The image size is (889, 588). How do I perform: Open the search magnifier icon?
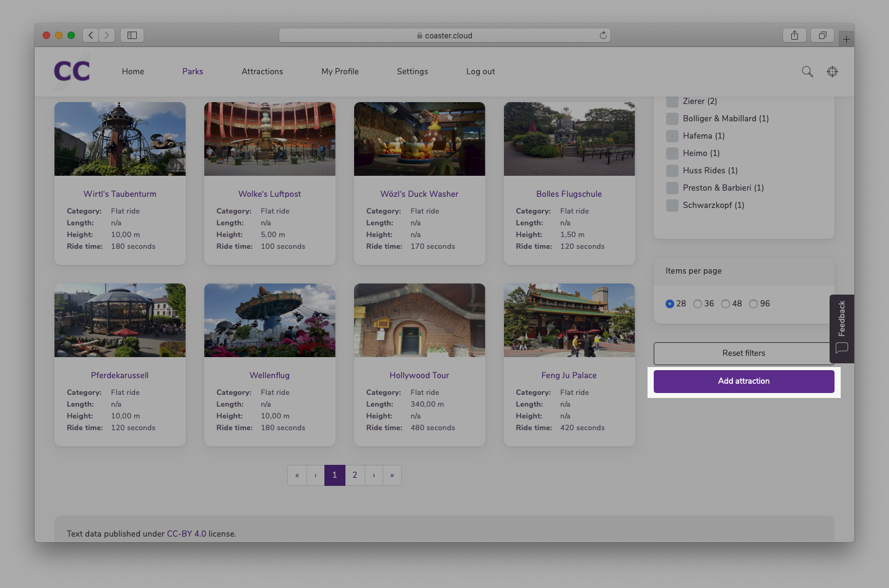[807, 72]
